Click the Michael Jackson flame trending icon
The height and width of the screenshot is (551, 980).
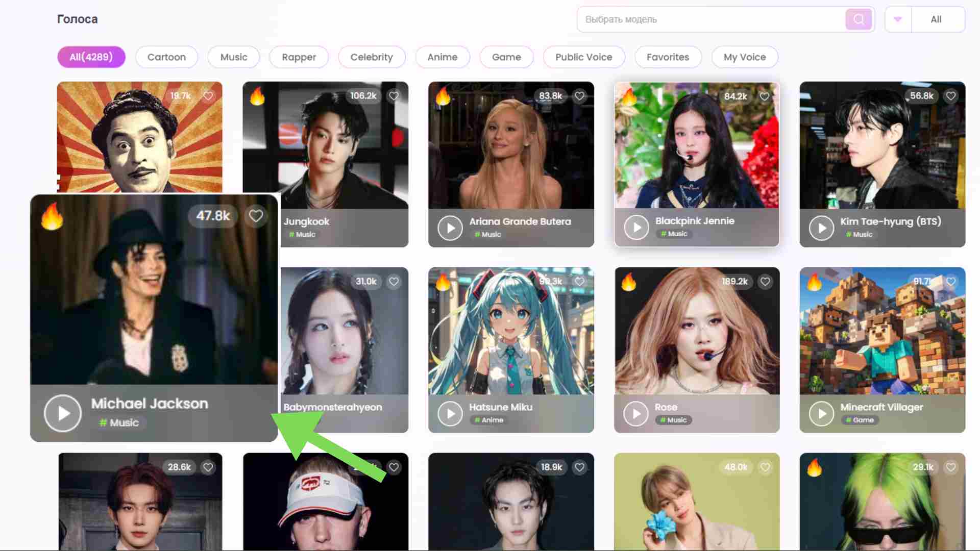[52, 216]
